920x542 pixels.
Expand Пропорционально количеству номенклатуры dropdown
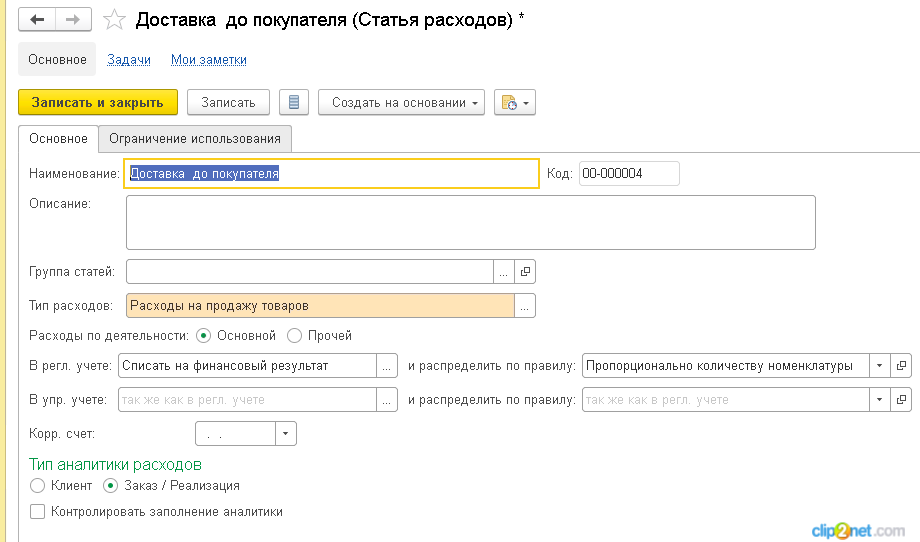(880, 365)
